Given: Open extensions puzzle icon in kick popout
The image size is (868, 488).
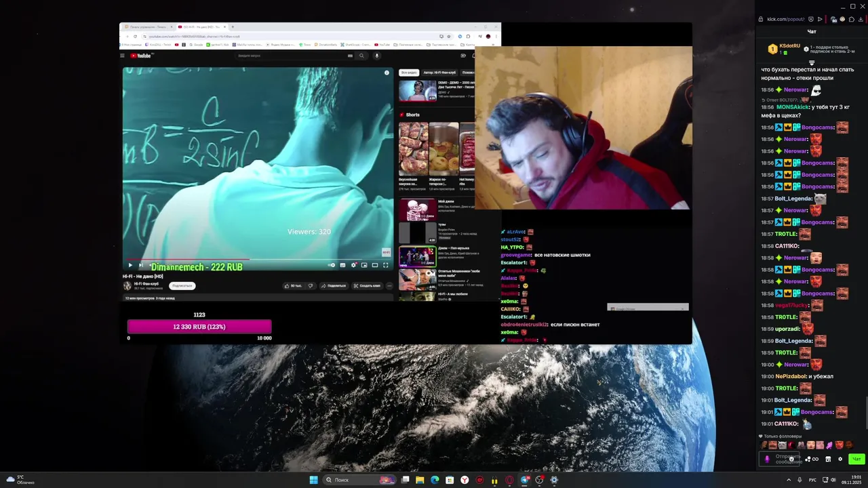Looking at the screenshot, I should pyautogui.click(x=852, y=19).
